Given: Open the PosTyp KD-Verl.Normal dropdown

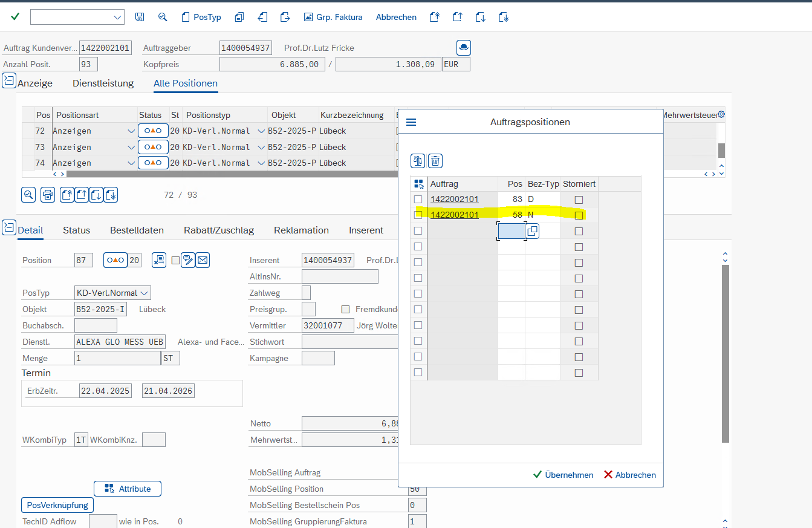Looking at the screenshot, I should 145,293.
